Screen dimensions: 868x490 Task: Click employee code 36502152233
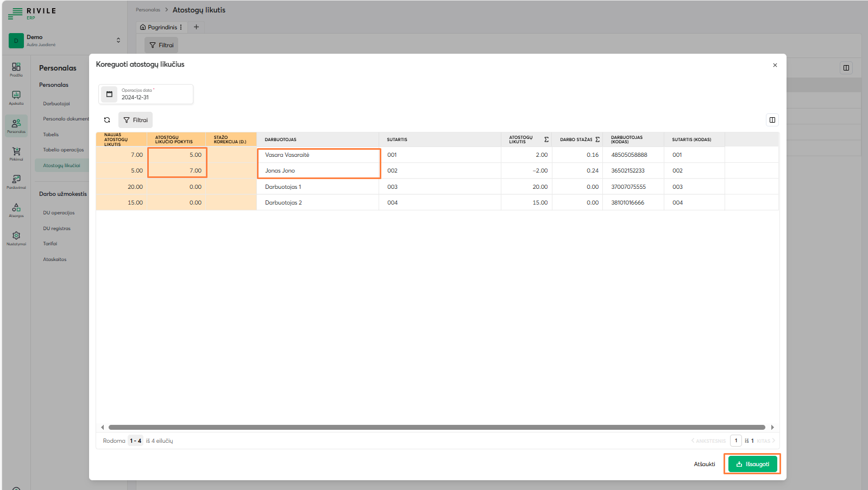pos(628,170)
